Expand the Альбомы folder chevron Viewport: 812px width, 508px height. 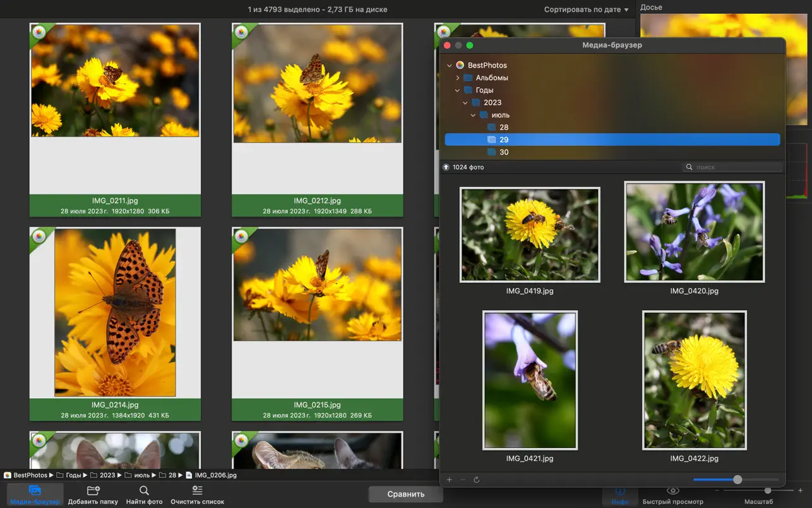click(458, 78)
